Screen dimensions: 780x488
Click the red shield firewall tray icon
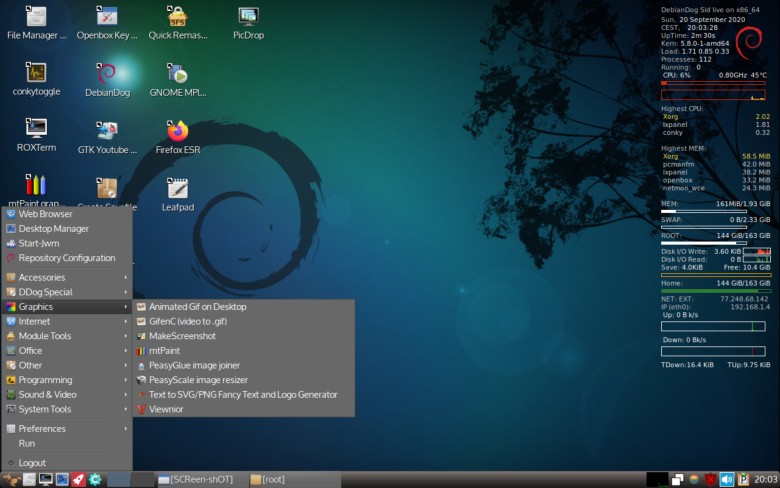pos(710,480)
